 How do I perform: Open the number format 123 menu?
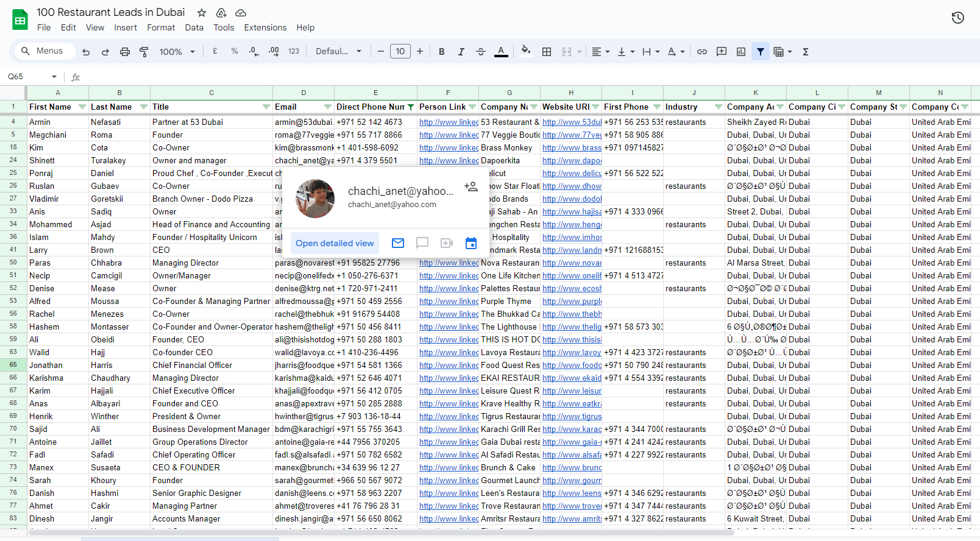tap(294, 52)
